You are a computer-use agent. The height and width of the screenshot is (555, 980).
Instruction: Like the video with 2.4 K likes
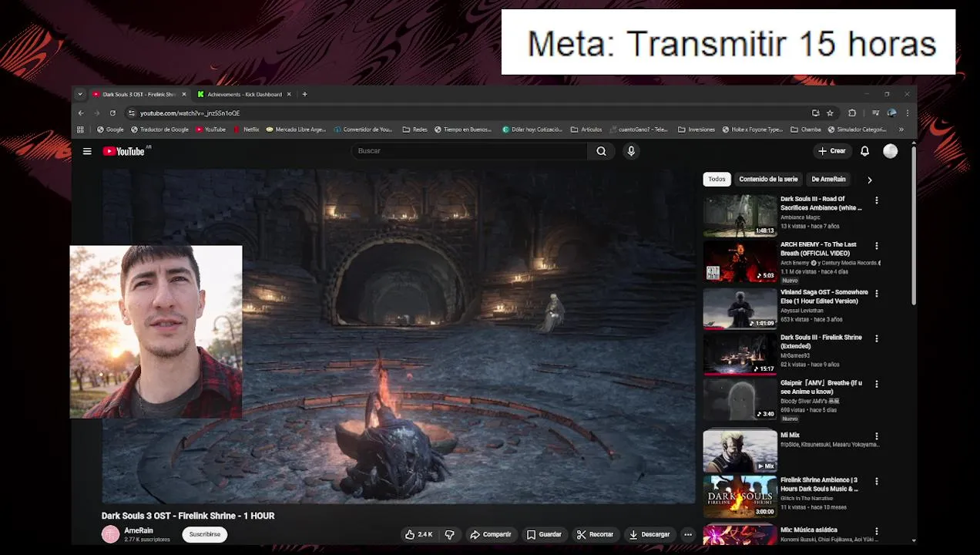[x=418, y=534]
